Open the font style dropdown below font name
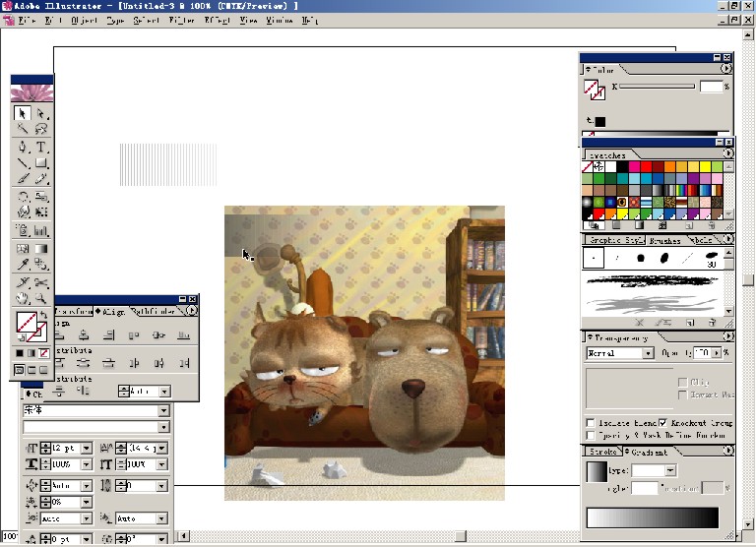 point(164,427)
